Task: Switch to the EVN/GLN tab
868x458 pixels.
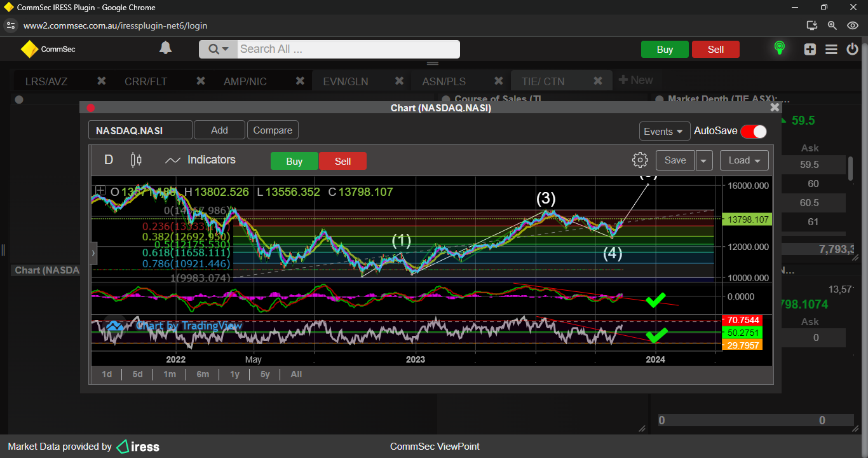Action: pyautogui.click(x=345, y=81)
